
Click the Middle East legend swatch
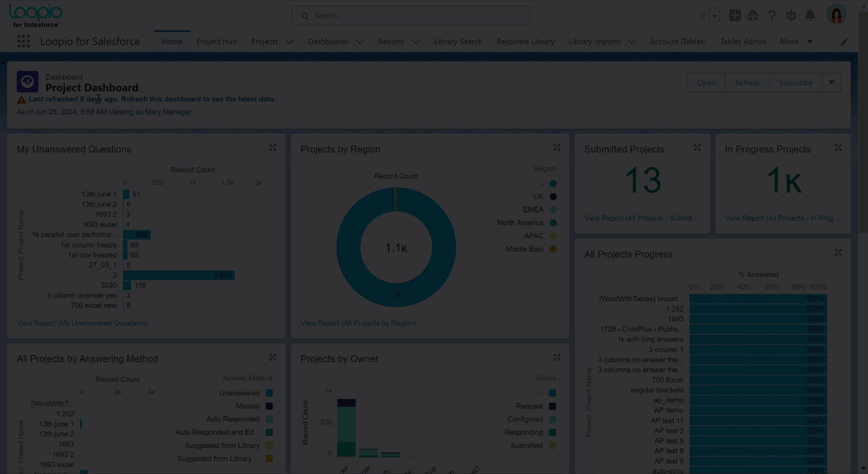[x=553, y=249]
